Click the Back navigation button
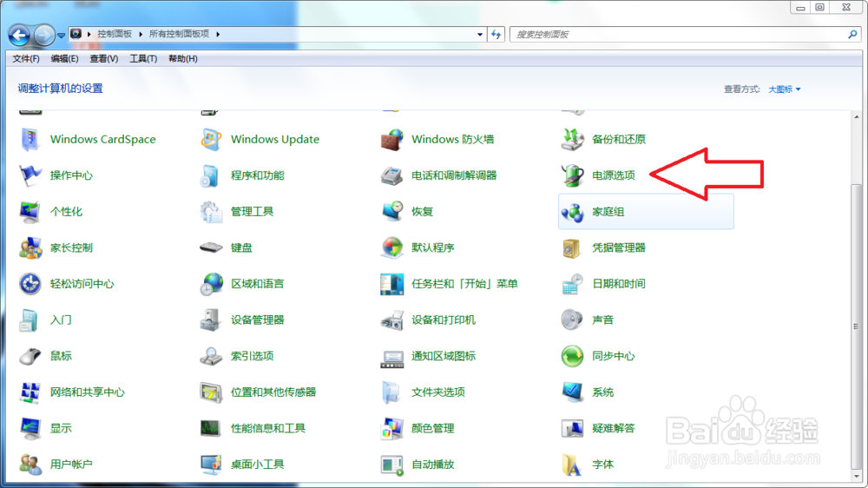The width and height of the screenshot is (868, 488). pyautogui.click(x=19, y=36)
